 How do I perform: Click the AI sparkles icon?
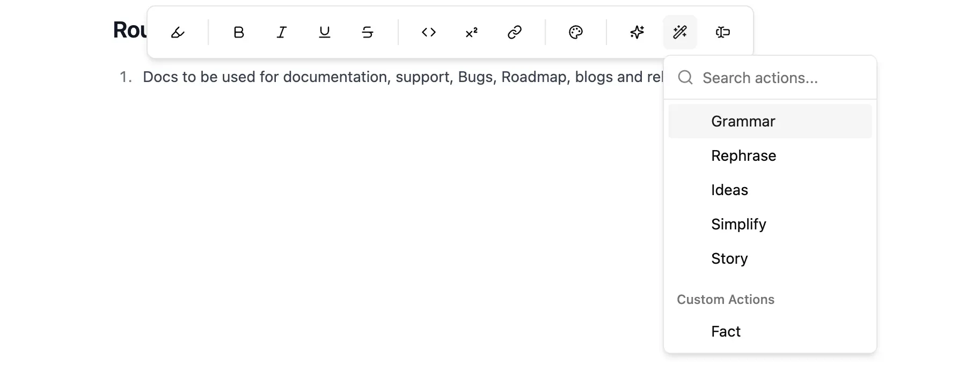point(637,33)
